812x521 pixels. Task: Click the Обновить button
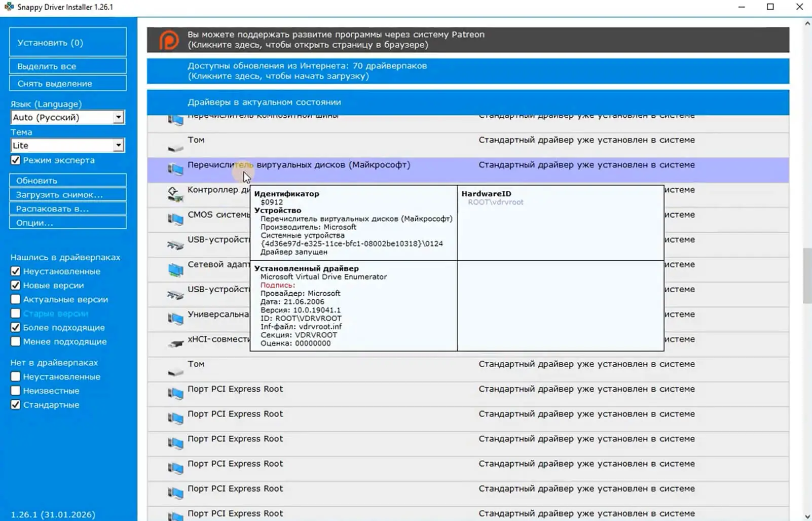coord(67,180)
